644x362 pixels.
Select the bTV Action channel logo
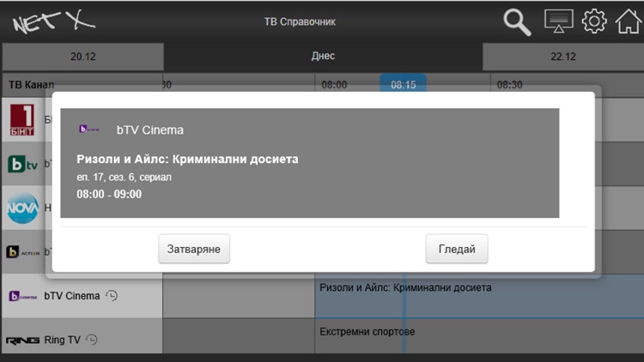[x=23, y=251]
